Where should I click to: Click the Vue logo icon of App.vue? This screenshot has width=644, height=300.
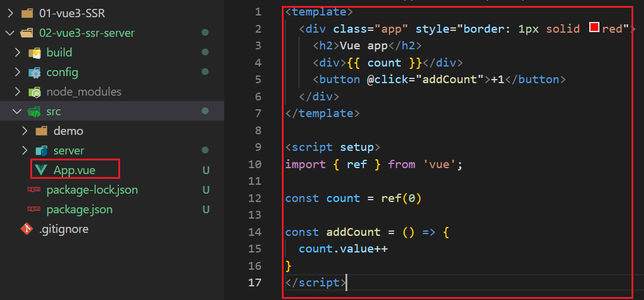click(x=41, y=170)
